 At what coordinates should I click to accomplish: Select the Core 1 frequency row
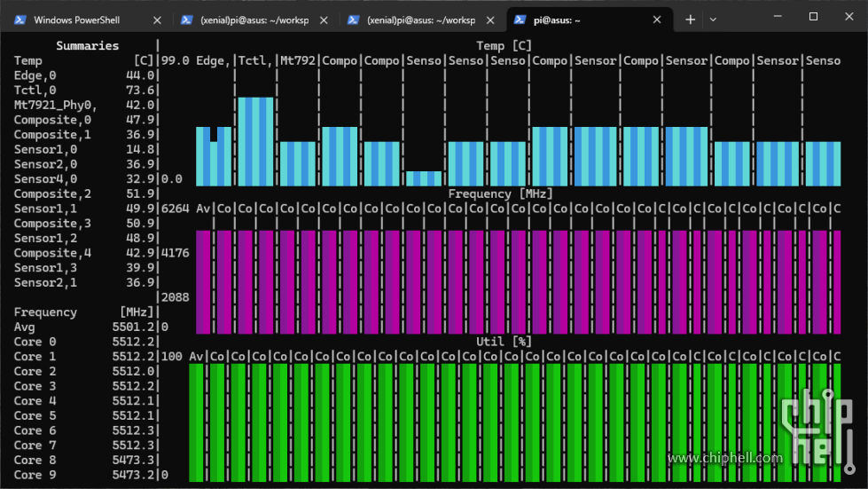(x=84, y=357)
